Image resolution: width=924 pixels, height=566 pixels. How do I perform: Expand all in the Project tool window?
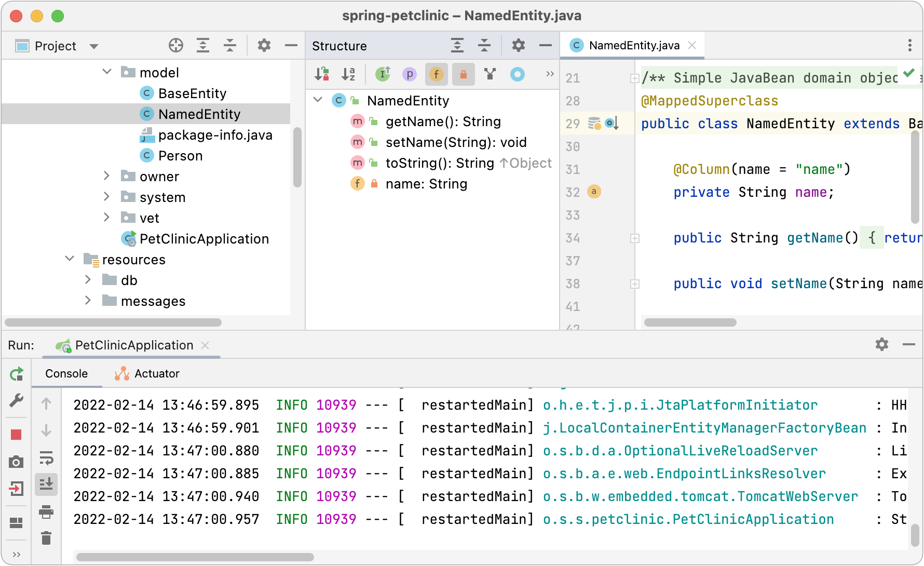click(203, 46)
